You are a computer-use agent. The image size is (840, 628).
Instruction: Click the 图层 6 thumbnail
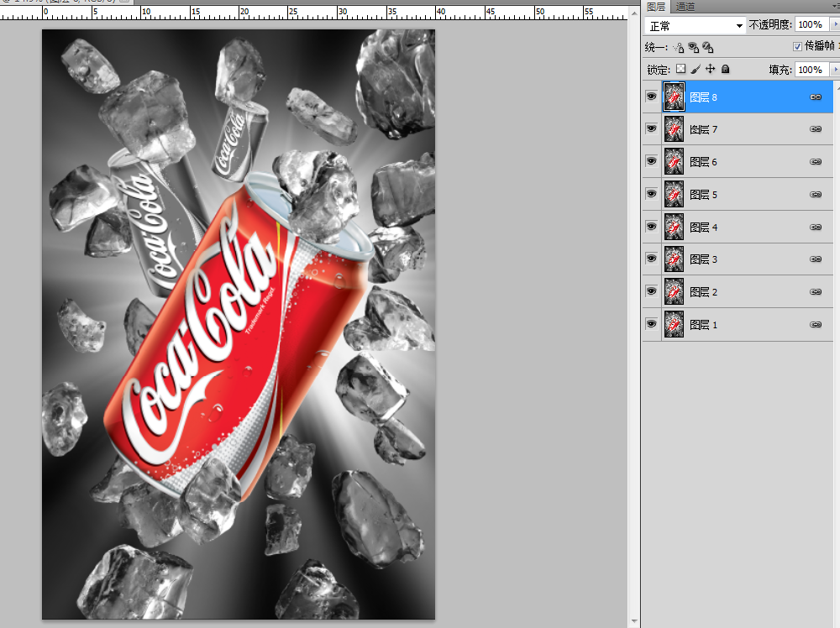click(674, 162)
